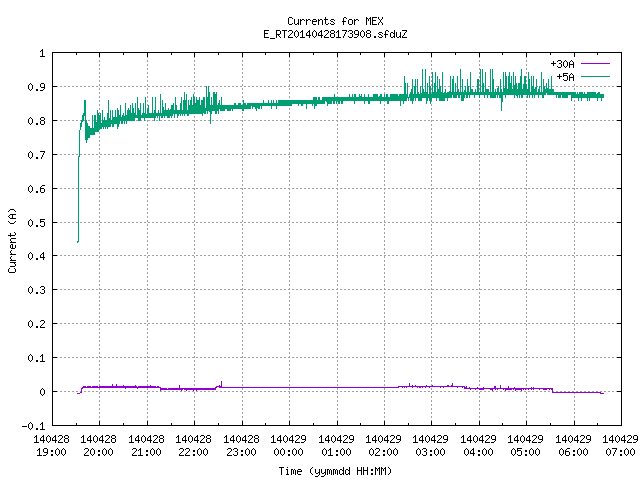Click the green +5A trace start near 0.44 A
Screen dimensions: 640x480
(x=78, y=241)
